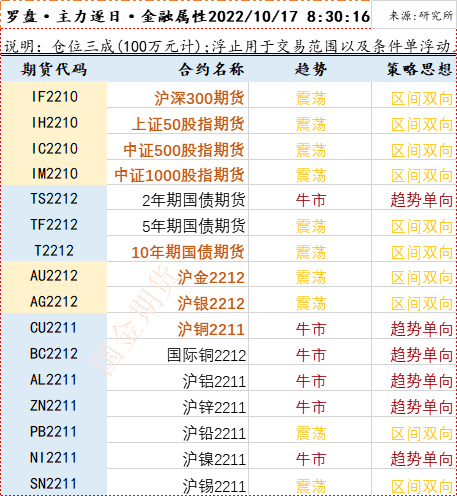This screenshot has width=457, height=496.
Task: Select the 5年期国债期货 contract name
Action: (194, 226)
